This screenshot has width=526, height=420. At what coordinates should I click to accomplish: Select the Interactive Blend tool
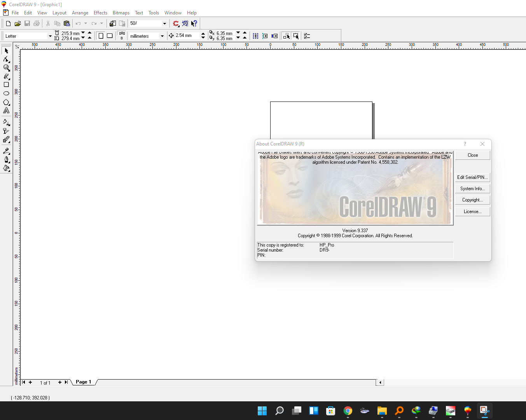click(6, 140)
